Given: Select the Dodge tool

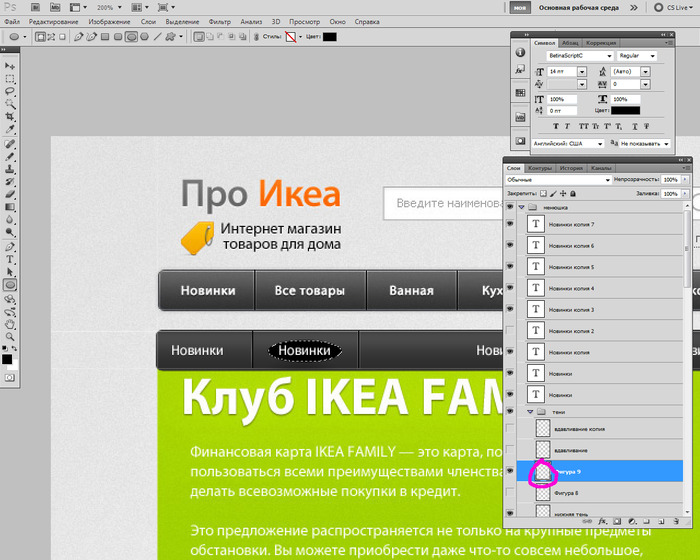Looking at the screenshot, I should 10,232.
